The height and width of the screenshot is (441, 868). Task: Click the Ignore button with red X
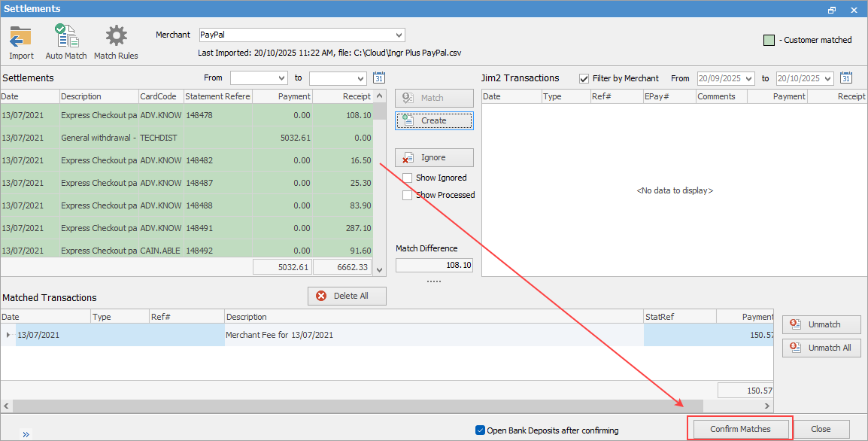click(434, 158)
